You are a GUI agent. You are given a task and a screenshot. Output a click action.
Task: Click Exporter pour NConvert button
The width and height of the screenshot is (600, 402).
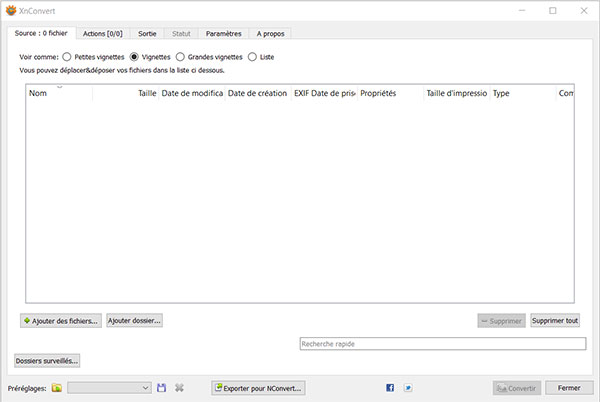click(258, 388)
